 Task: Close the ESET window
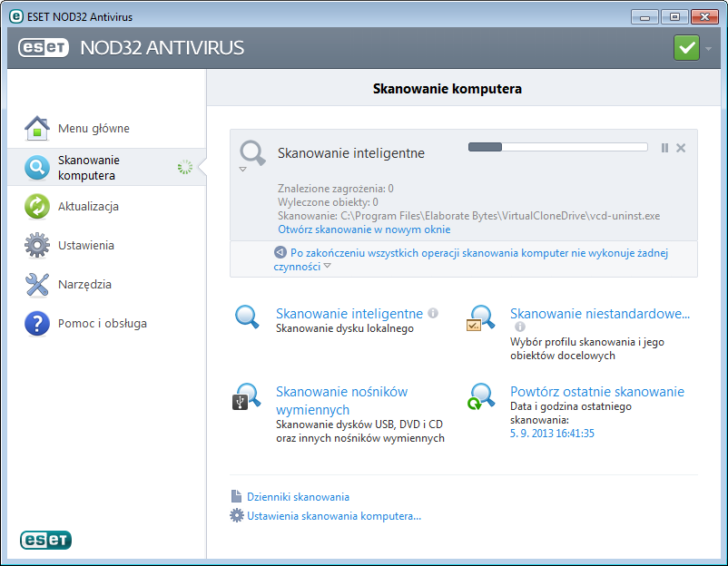tap(704, 17)
